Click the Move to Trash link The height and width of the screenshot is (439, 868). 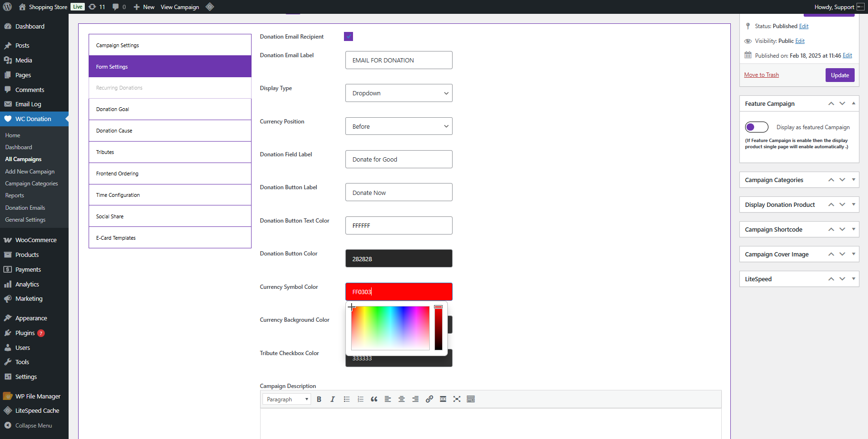click(x=761, y=75)
